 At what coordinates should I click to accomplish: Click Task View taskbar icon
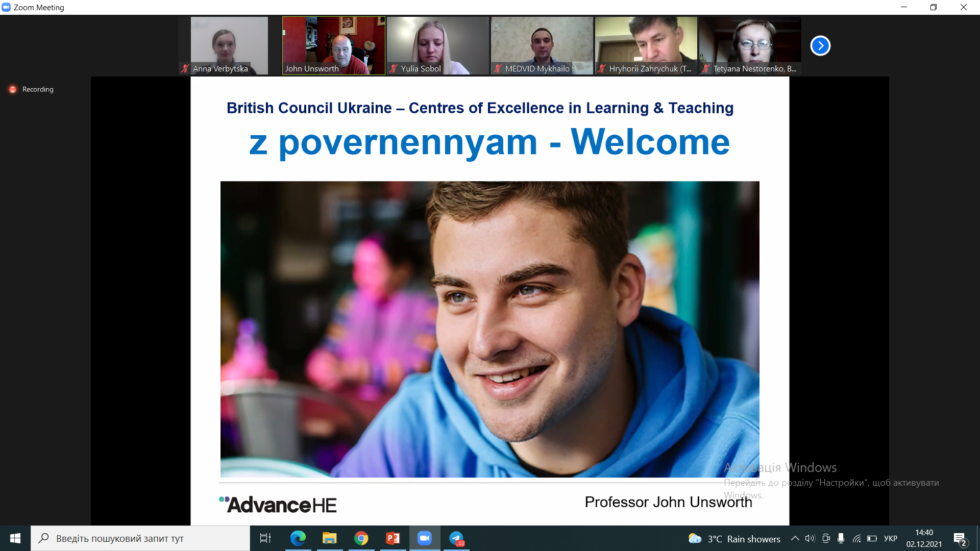pos(265,538)
